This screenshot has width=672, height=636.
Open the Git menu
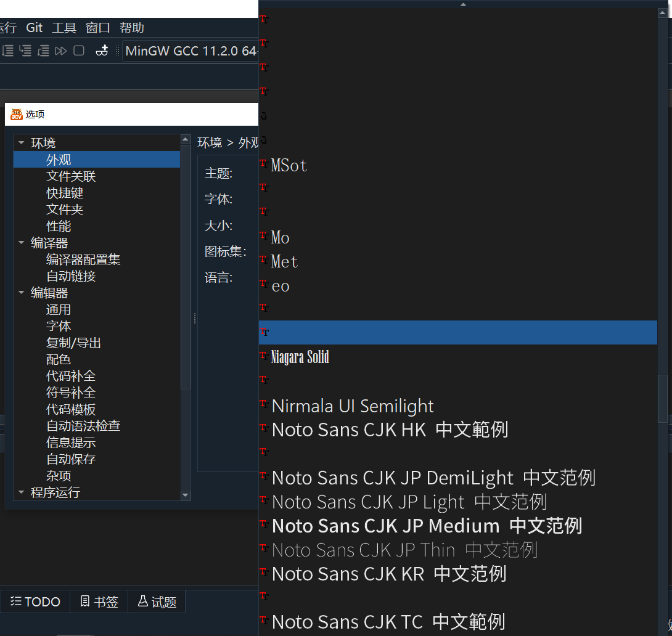(x=34, y=27)
